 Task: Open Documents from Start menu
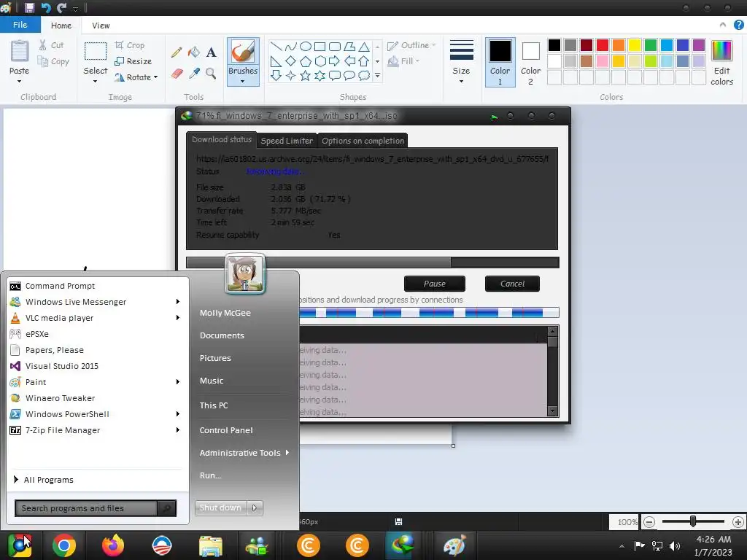222,335
